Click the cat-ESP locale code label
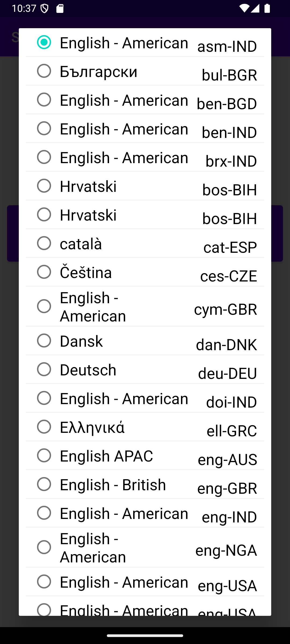The width and height of the screenshot is (290, 644). (x=230, y=247)
